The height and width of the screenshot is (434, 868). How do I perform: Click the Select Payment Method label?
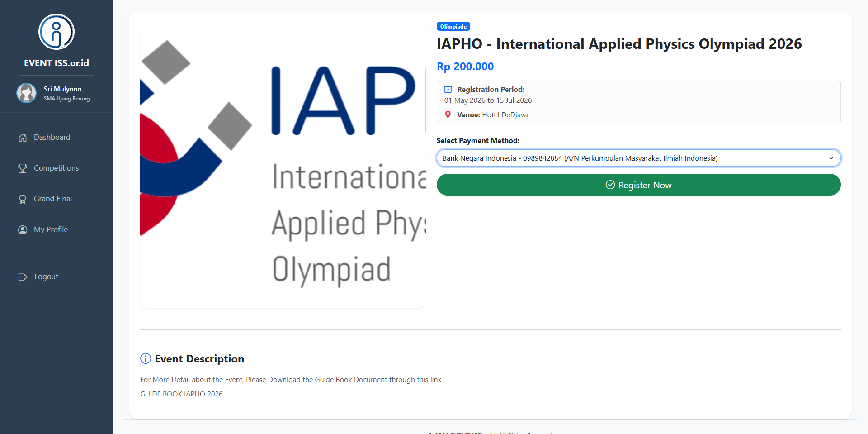coord(478,140)
